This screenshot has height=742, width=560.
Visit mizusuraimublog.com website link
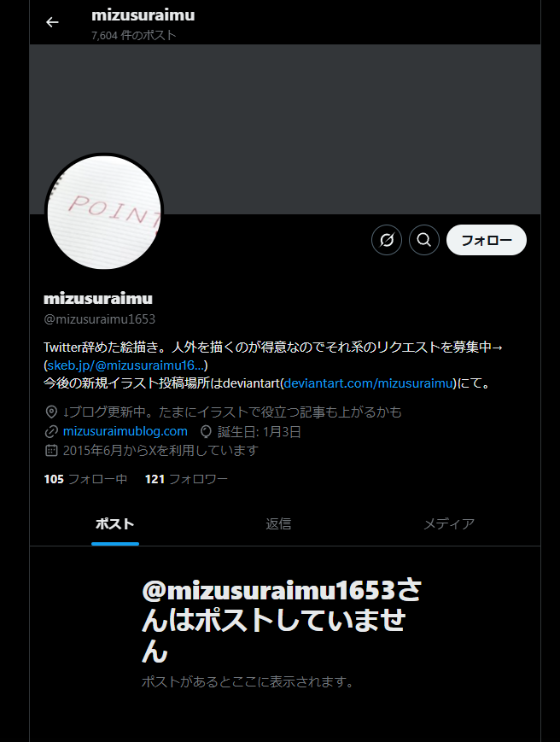point(125,431)
